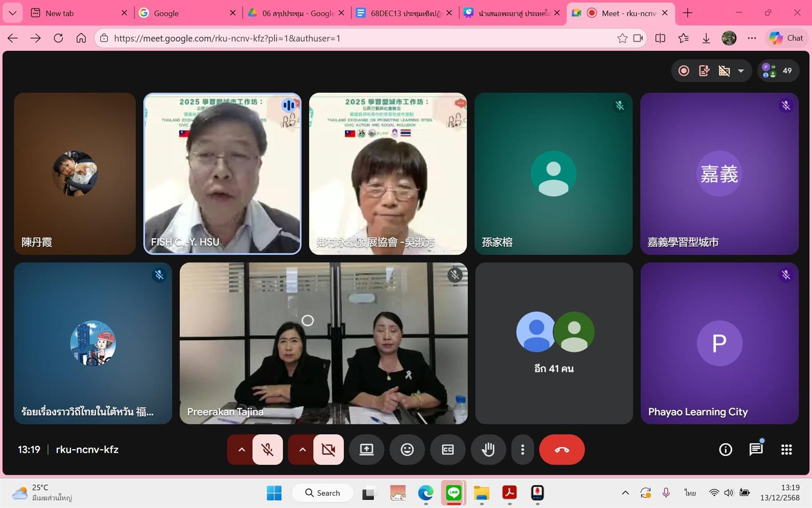Image resolution: width=812 pixels, height=508 pixels.
Task: Unmute the microphone toggle
Action: pyautogui.click(x=267, y=450)
